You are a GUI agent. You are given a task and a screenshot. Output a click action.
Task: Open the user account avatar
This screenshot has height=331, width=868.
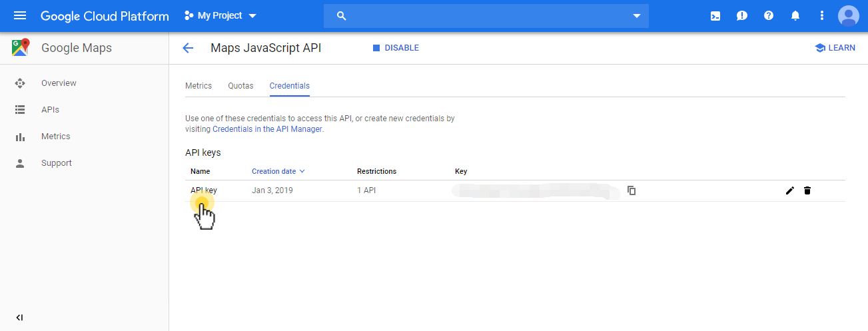click(849, 16)
